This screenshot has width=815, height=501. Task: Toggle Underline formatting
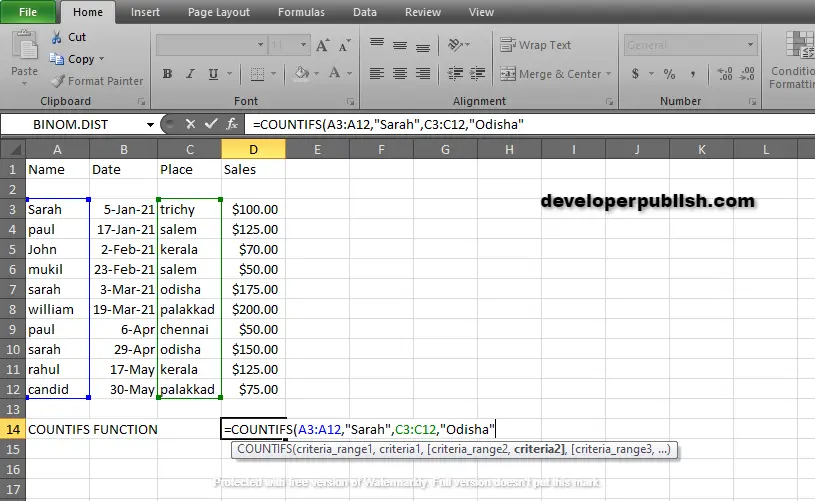tap(213, 74)
